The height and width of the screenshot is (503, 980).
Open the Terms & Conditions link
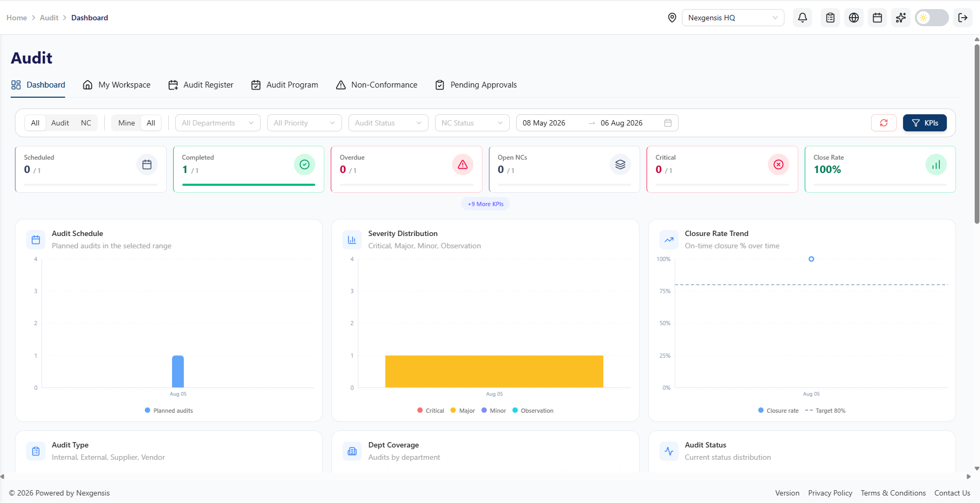pos(893,493)
